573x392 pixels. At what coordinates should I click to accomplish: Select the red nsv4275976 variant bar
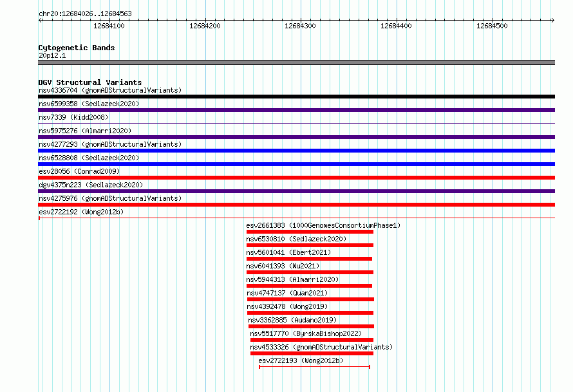click(x=296, y=205)
